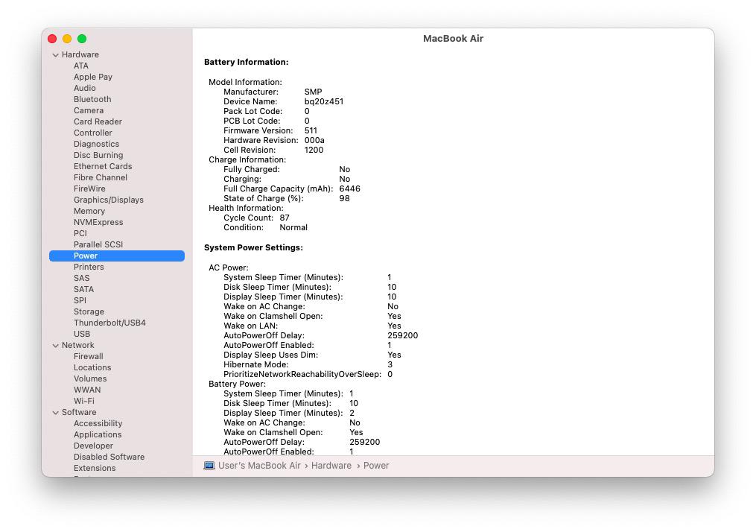The width and height of the screenshot is (756, 532).
Task: Open the NVMExpress entry
Action: [x=98, y=222]
